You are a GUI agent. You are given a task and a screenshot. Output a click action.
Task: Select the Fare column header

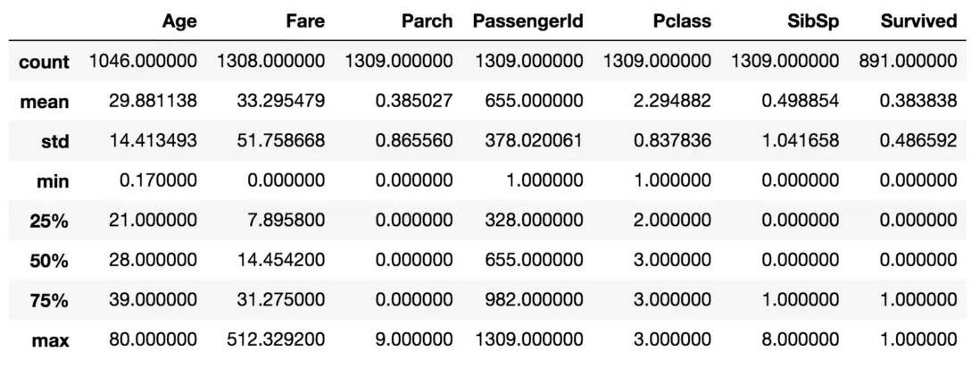305,21
